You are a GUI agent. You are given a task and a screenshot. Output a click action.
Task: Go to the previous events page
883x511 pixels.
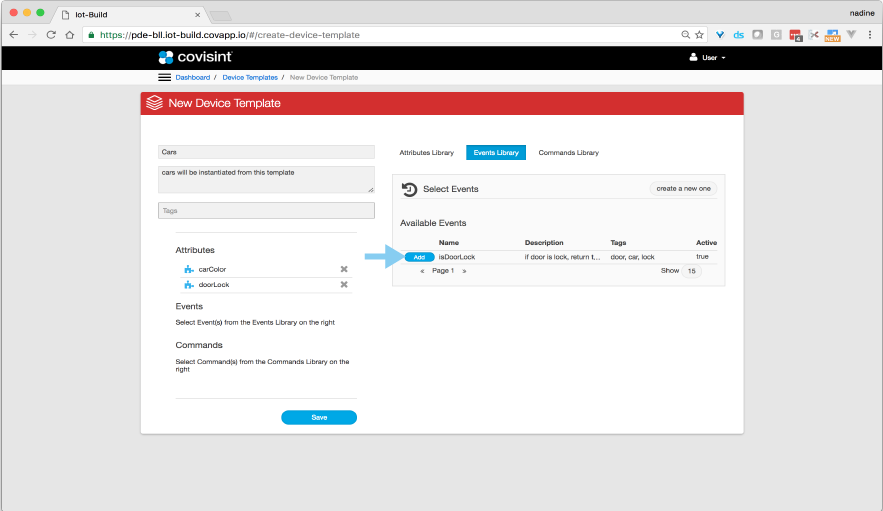pos(422,271)
